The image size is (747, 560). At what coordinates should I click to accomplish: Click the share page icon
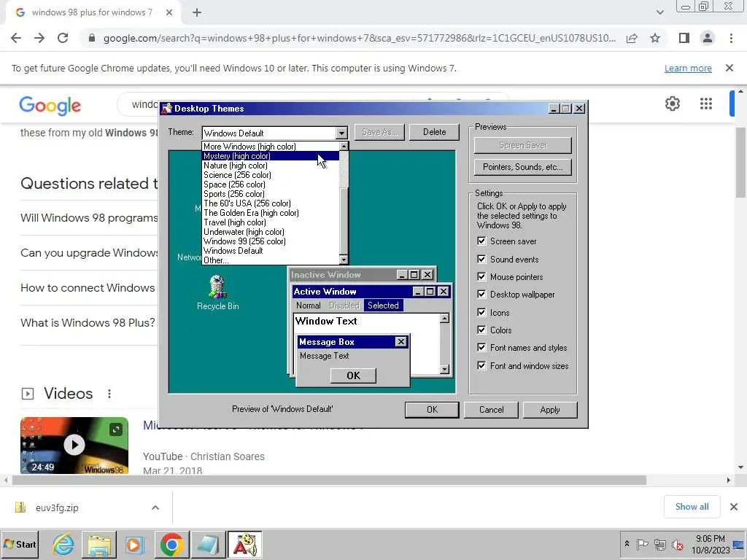tap(632, 38)
